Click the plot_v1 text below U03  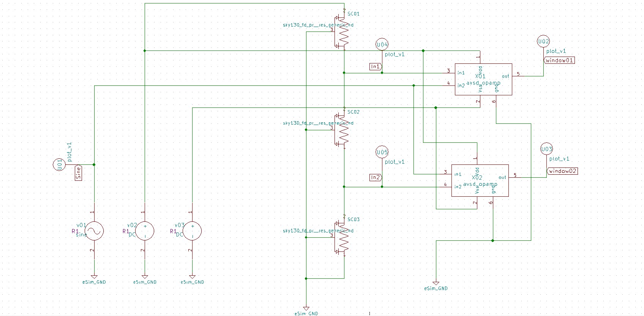[x=559, y=159]
